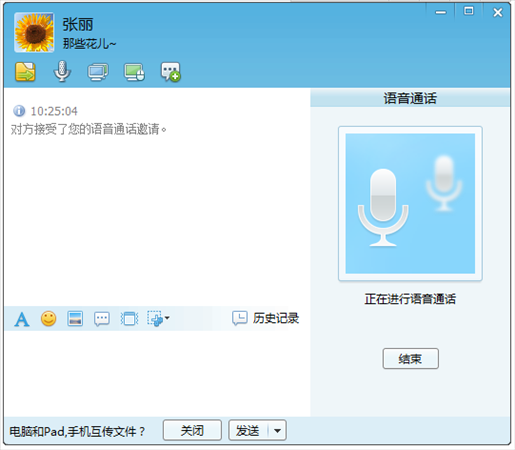Viewport: 515px width, 450px height.
Task: Click in the message input area
Action: [x=157, y=373]
